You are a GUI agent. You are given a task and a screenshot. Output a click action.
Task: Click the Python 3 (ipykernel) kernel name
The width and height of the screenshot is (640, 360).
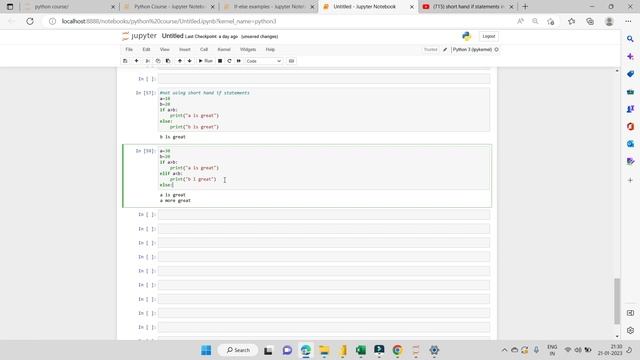pyautogui.click(x=472, y=49)
